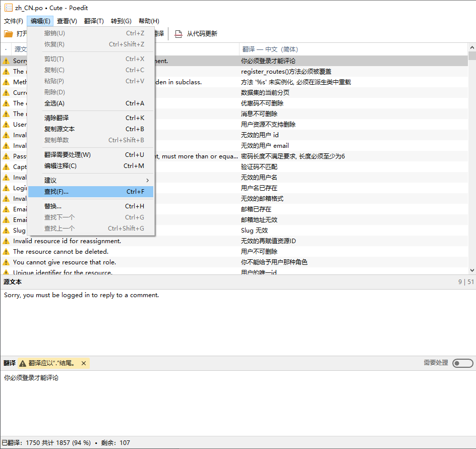This screenshot has height=449, width=476.
Task: Click the warning icon on the first 'Sorry' row
Action: click(x=6, y=61)
